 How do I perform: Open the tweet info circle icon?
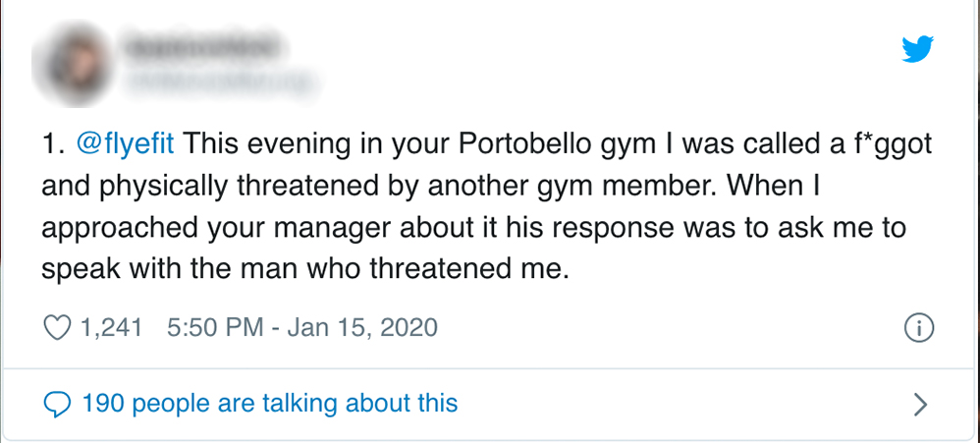coord(919,328)
